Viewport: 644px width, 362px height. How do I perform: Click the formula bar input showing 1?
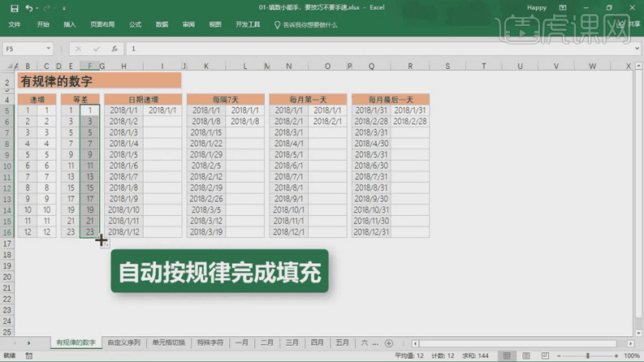380,49
